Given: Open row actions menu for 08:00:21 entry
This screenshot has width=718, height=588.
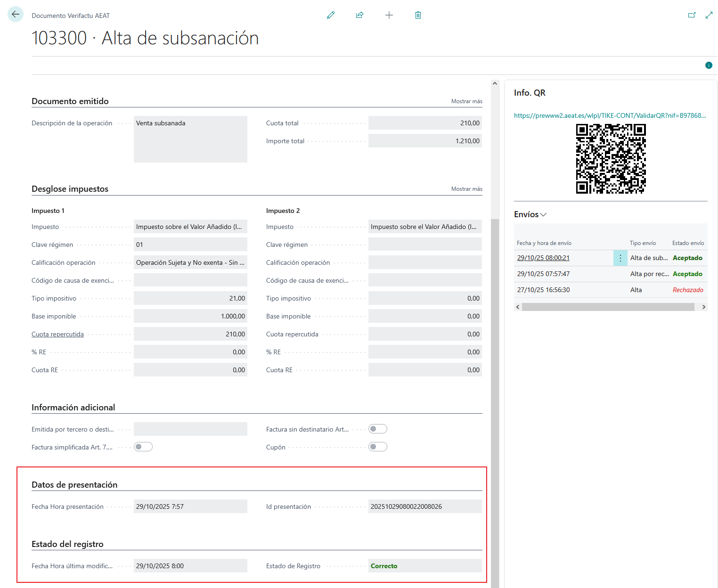Looking at the screenshot, I should tap(620, 258).
